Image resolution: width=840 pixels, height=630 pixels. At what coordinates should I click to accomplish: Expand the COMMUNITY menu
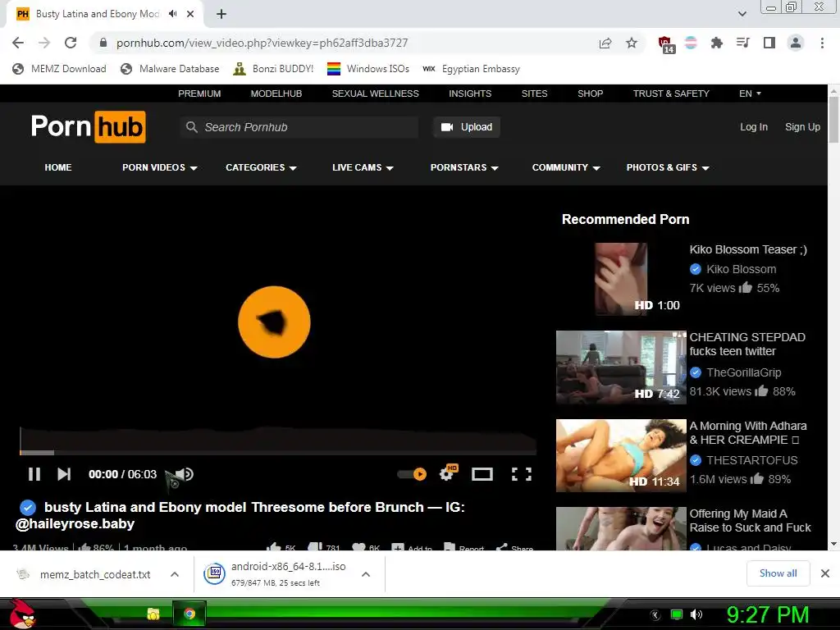pyautogui.click(x=566, y=167)
